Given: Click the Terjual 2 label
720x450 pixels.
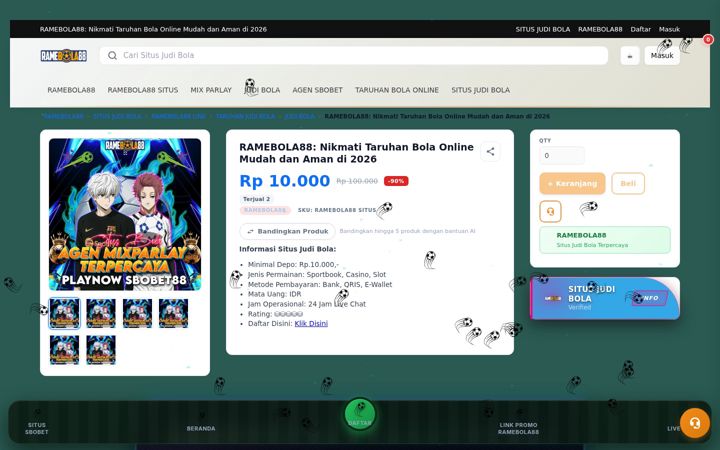Looking at the screenshot, I should point(256,199).
